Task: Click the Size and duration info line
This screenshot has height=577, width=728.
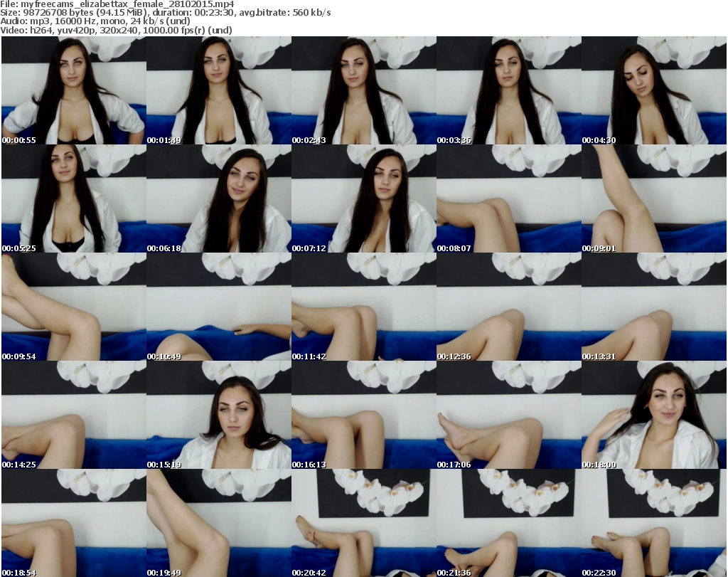Action: (165, 13)
